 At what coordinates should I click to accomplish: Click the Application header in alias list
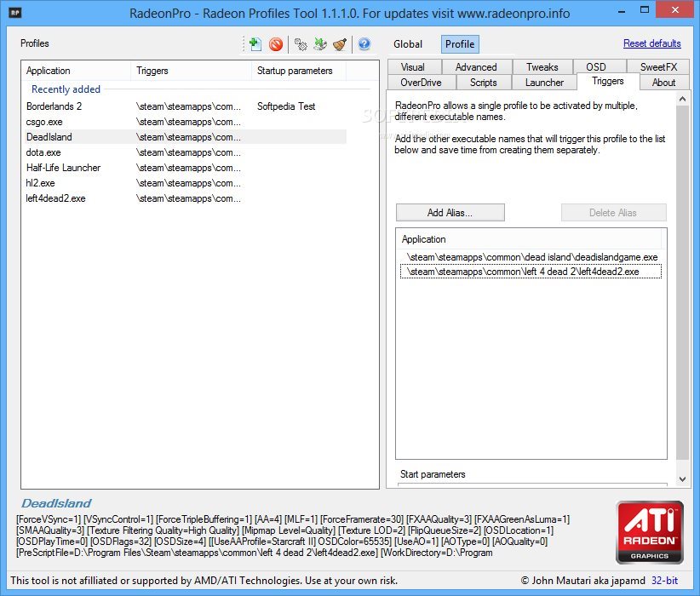pos(529,239)
